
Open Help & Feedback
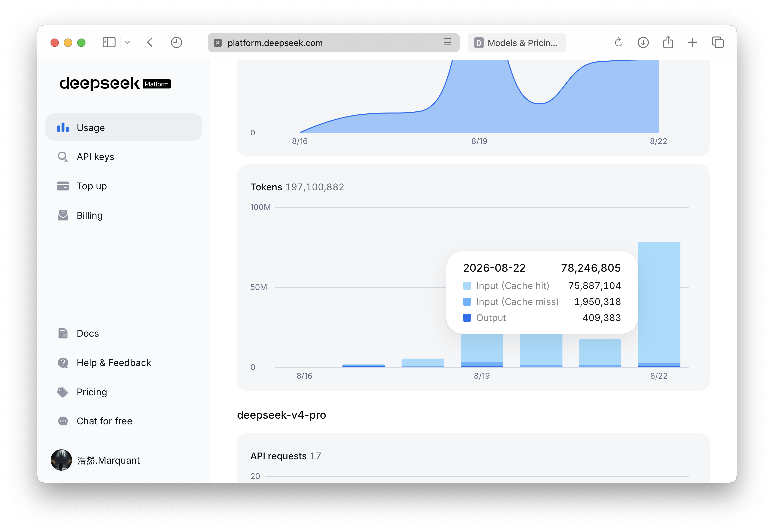pyautogui.click(x=114, y=362)
